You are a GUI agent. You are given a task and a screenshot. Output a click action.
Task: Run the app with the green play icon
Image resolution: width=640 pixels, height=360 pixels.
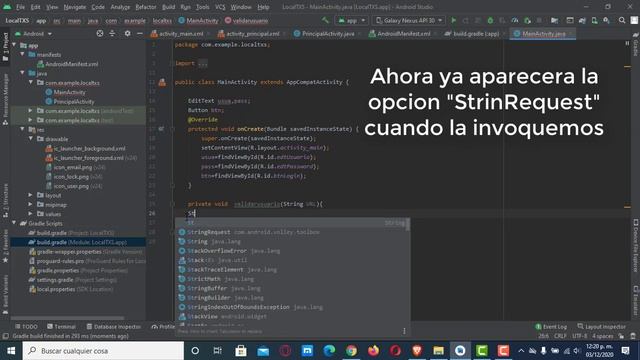pos(453,20)
